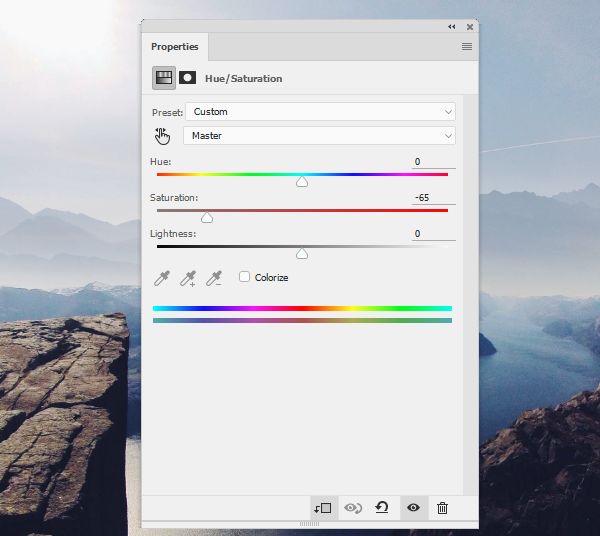This screenshot has height=536, width=600.
Task: Click the Lightness label
Action: [x=173, y=234]
